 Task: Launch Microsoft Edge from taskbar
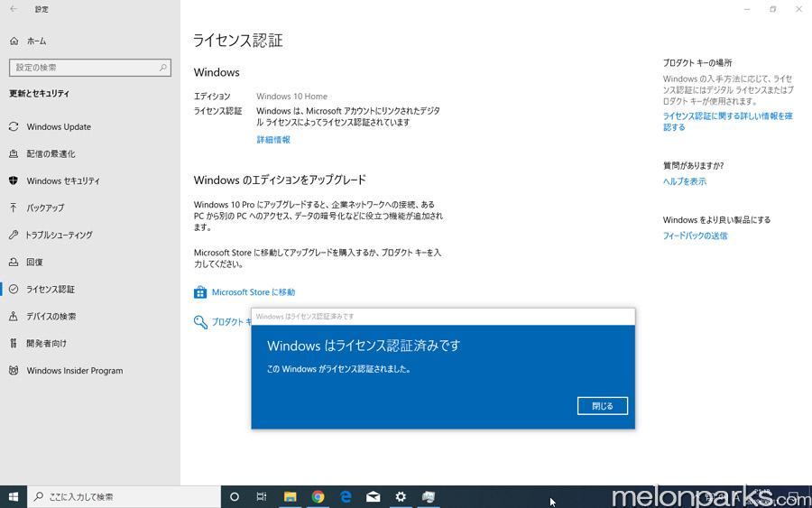(x=346, y=496)
